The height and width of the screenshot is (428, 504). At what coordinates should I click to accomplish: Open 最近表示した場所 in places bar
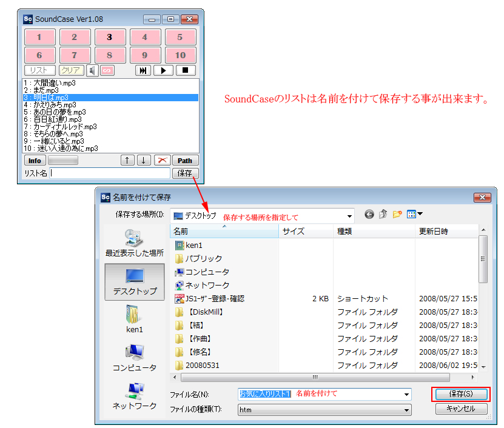pyautogui.click(x=135, y=243)
